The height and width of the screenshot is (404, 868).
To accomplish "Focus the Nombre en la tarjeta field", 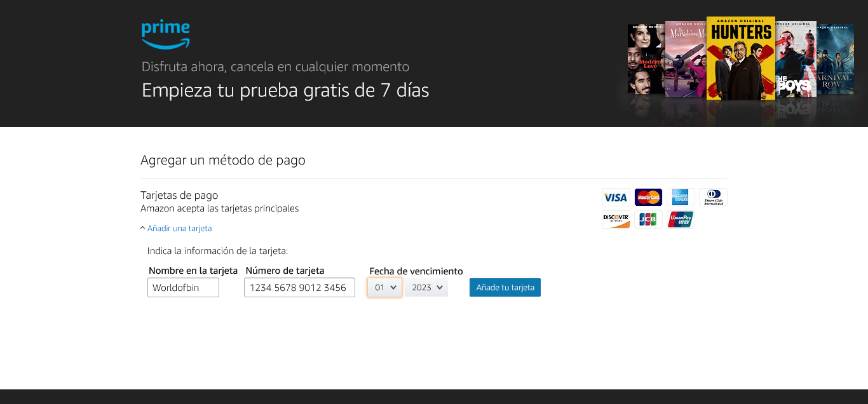I will click(183, 287).
